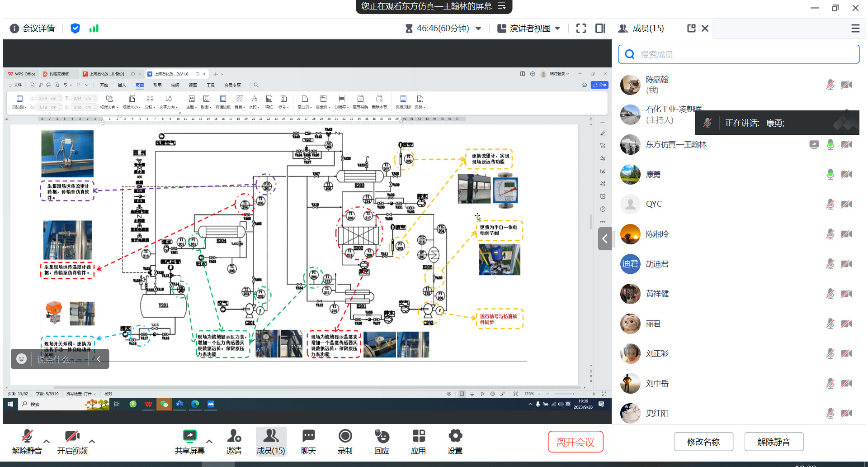The image size is (868, 467).
Task: Open the Invite (邀请) icon
Action: pyautogui.click(x=234, y=436)
